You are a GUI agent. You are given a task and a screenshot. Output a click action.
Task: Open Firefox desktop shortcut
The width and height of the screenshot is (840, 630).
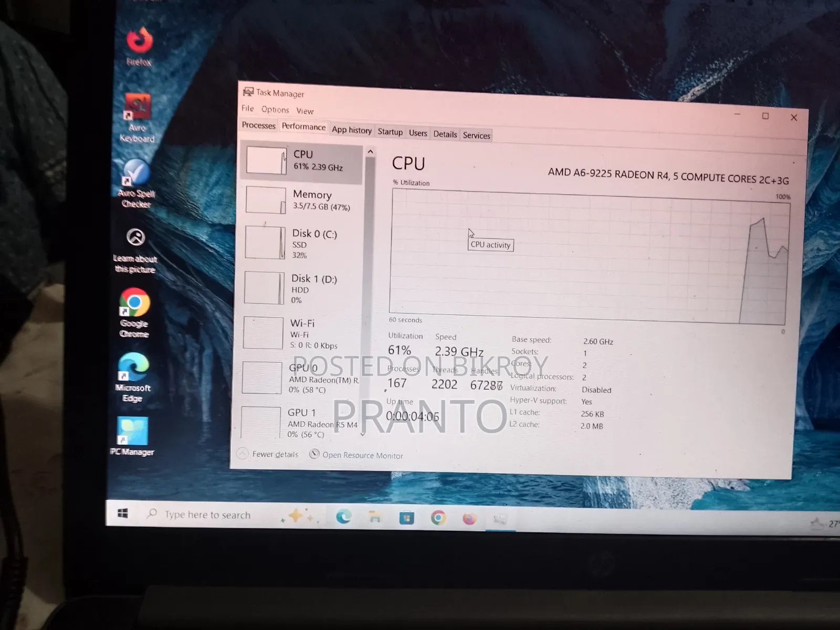[139, 46]
